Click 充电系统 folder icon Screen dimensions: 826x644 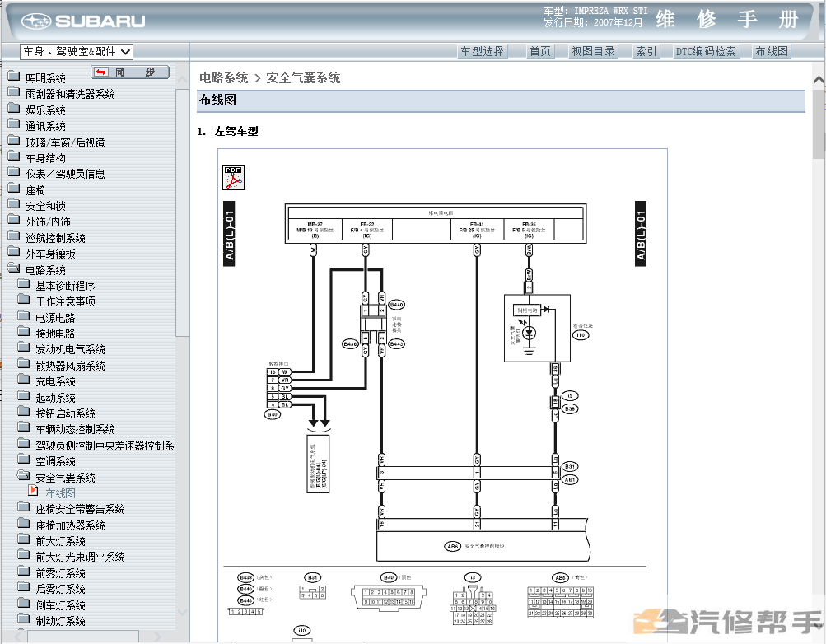(x=24, y=380)
